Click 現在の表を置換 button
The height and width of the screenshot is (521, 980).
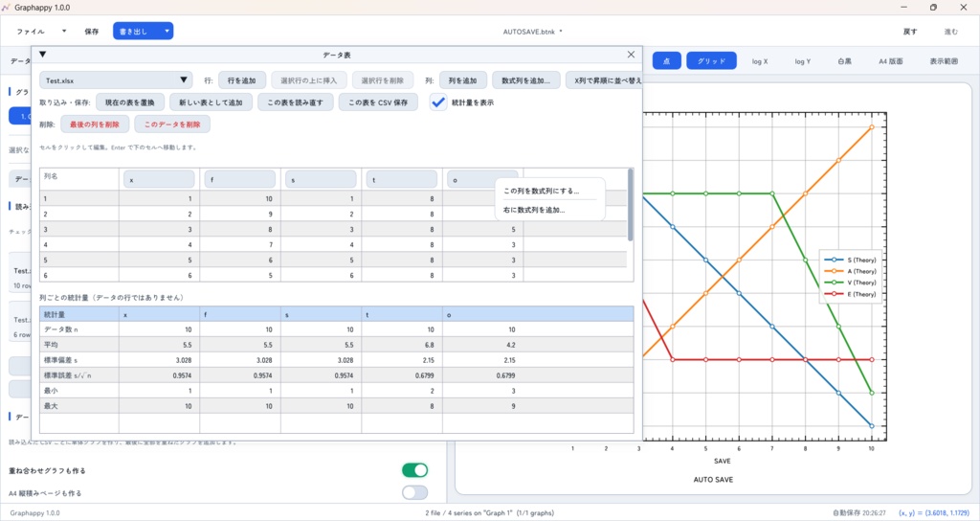coord(130,102)
